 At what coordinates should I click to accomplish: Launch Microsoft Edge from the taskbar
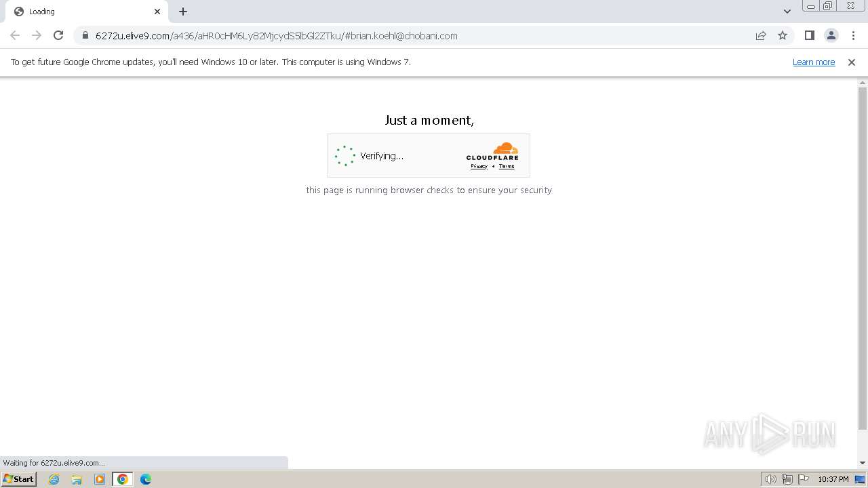tap(145, 479)
